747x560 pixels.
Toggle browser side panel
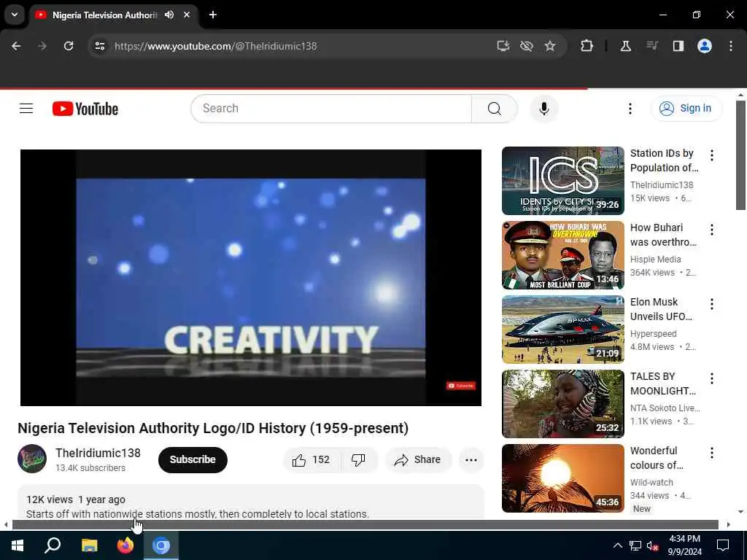(x=678, y=46)
